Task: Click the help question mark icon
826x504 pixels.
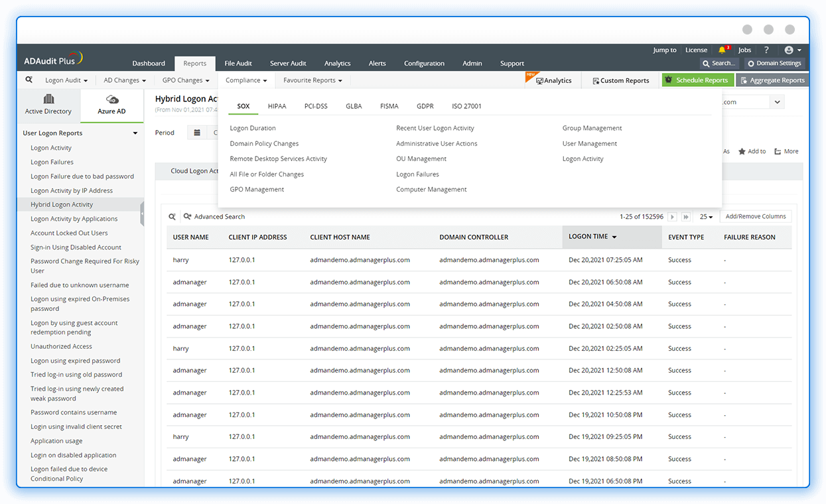Action: pyautogui.click(x=766, y=50)
